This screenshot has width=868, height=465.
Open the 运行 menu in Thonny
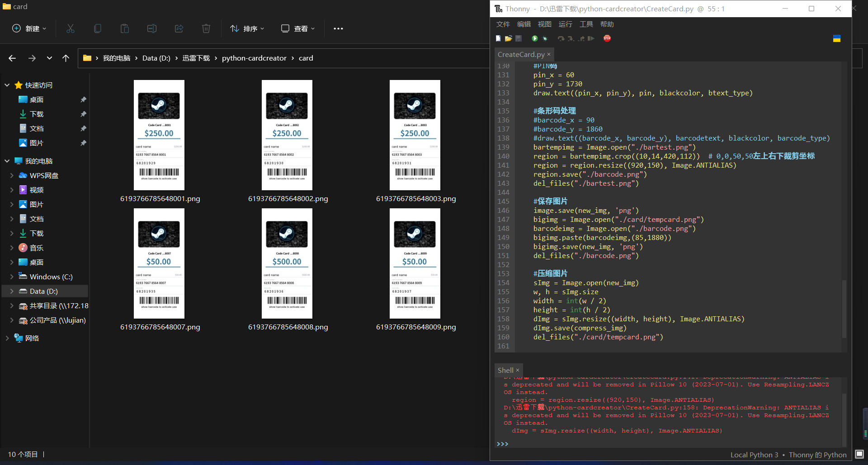(566, 24)
